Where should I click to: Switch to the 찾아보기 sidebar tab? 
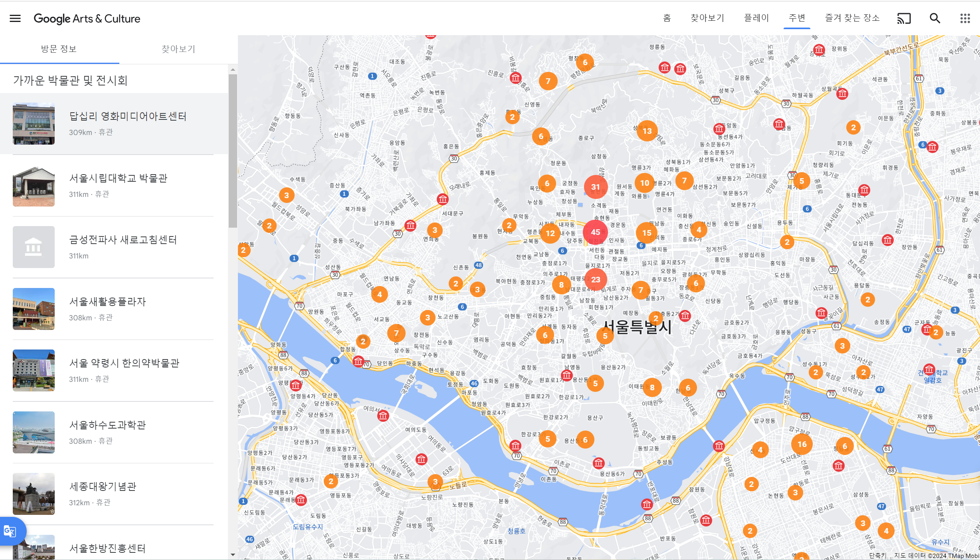178,49
